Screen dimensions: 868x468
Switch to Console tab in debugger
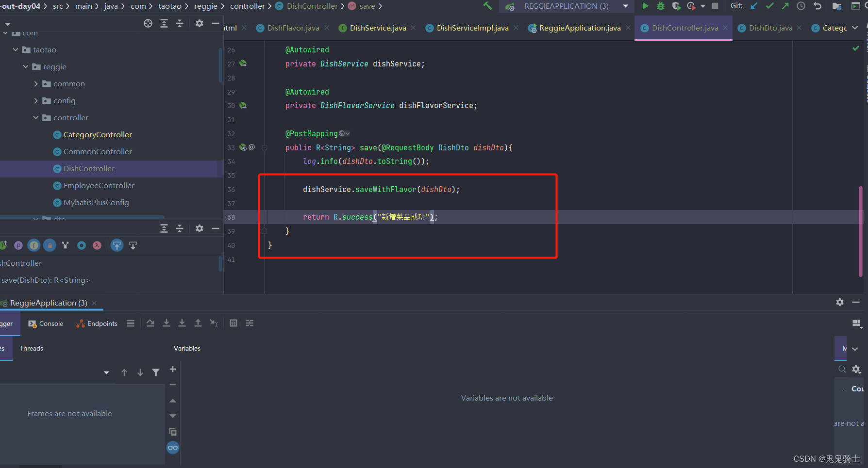pos(46,323)
